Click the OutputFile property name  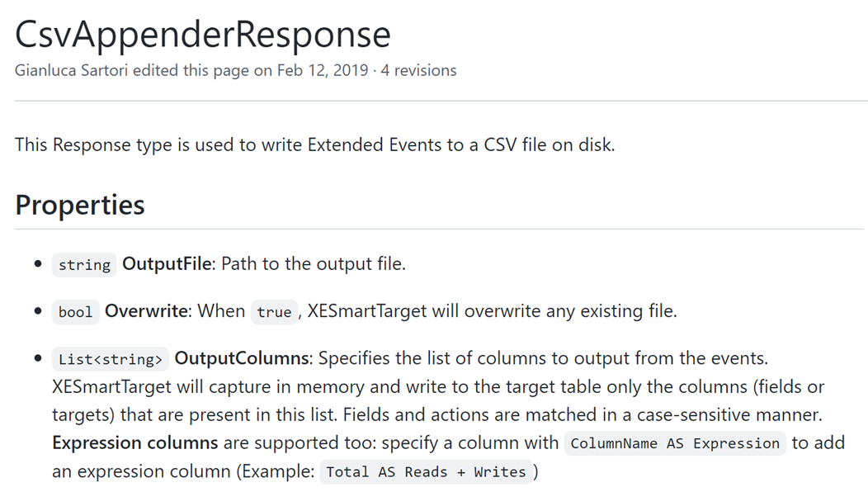click(x=168, y=264)
